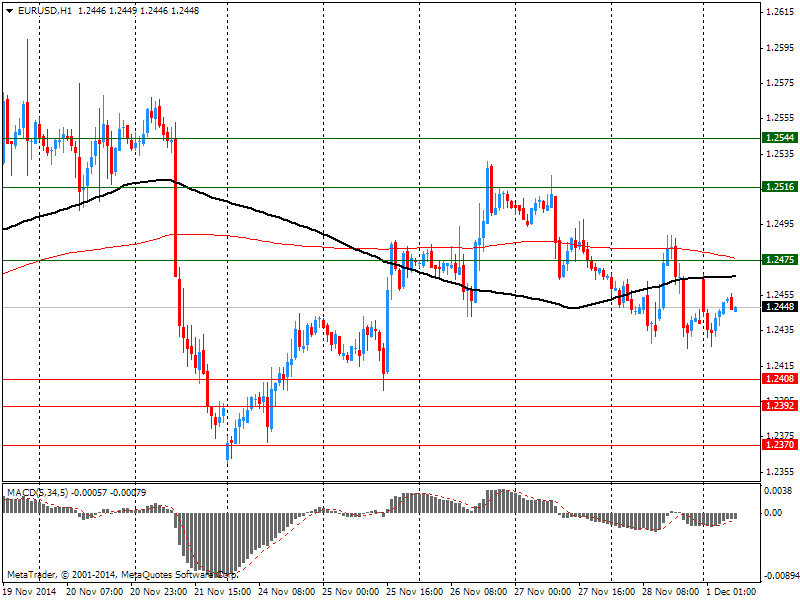Click the 1.2595 price scale value
The image size is (800, 600).
780,48
